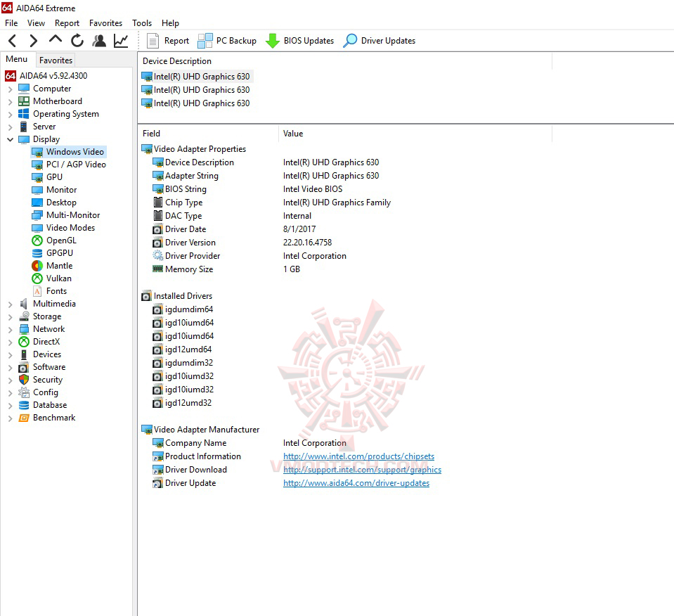674x616 pixels.
Task: Click the Device Description column header
Action: 345,61
